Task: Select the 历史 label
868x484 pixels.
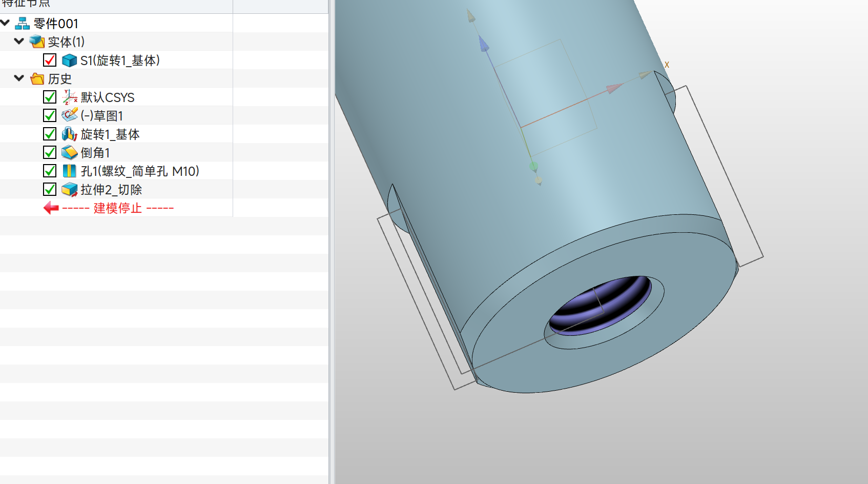Action: 60,79
